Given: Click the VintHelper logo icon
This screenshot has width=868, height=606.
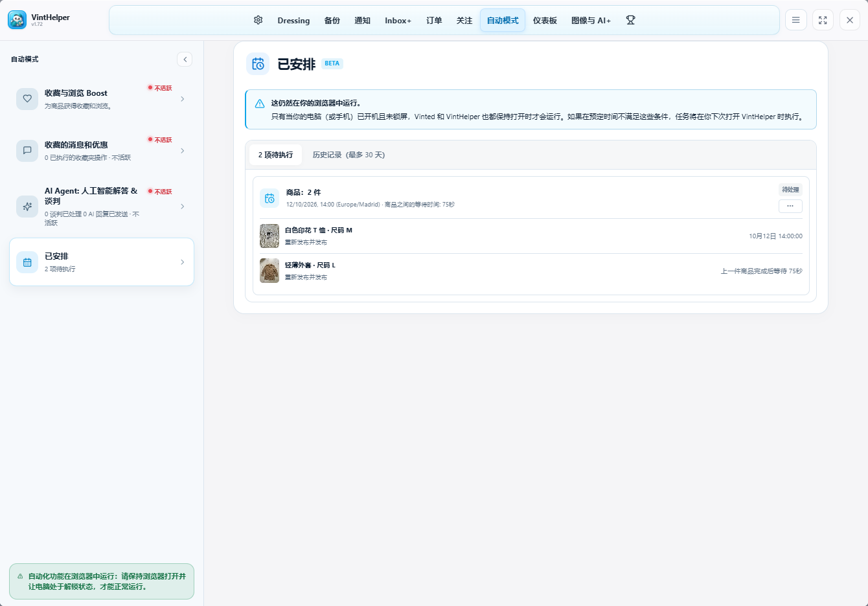Looking at the screenshot, I should (x=17, y=20).
